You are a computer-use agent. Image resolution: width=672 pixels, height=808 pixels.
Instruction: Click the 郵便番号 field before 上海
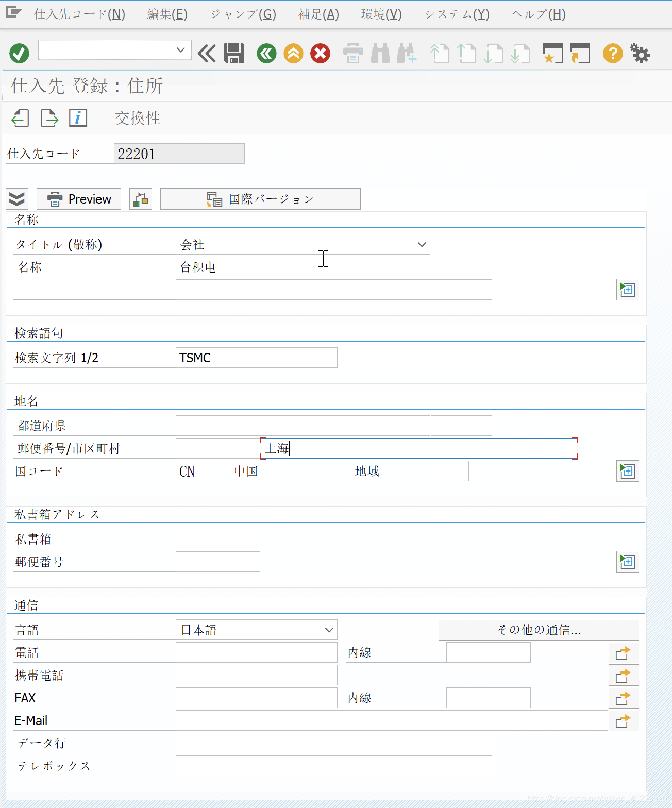point(218,448)
